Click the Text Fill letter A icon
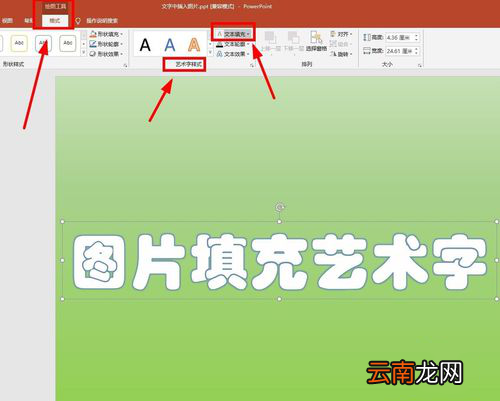Viewport: 500px width, 401px height. (x=220, y=34)
